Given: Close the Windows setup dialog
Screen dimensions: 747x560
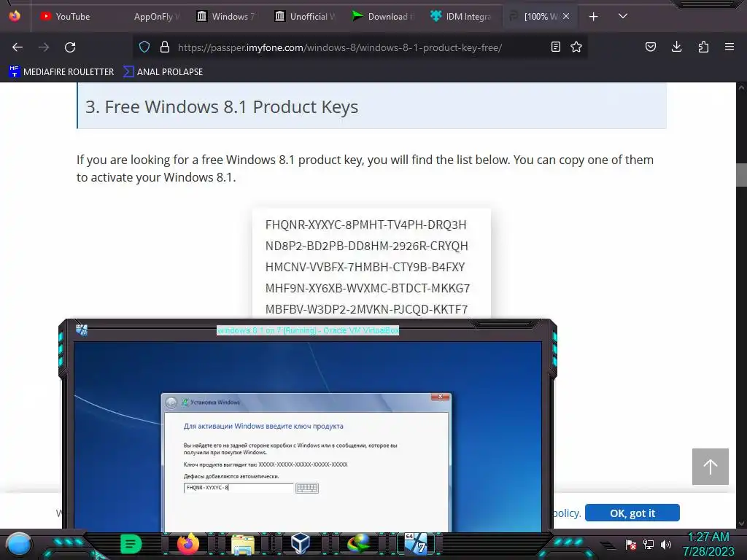Looking at the screenshot, I should pos(440,397).
